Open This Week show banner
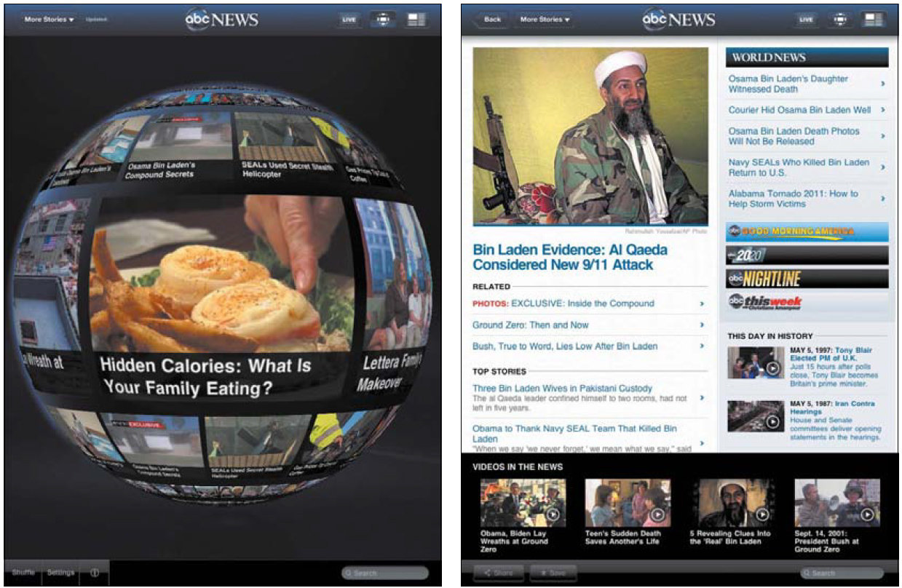Image resolution: width=902 pixels, height=588 pixels. tap(807, 303)
